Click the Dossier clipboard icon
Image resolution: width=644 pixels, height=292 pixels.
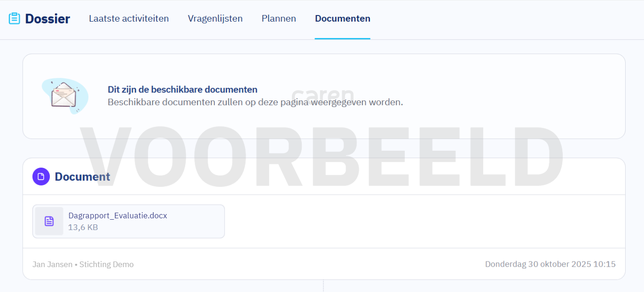pyautogui.click(x=15, y=18)
